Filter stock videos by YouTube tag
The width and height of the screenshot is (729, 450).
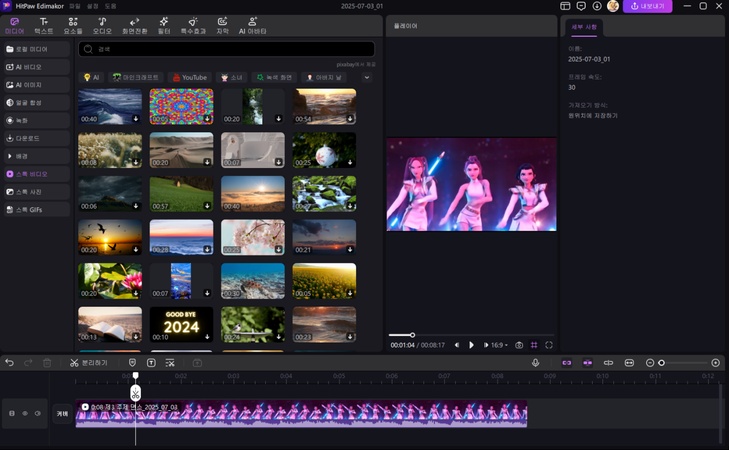point(190,77)
